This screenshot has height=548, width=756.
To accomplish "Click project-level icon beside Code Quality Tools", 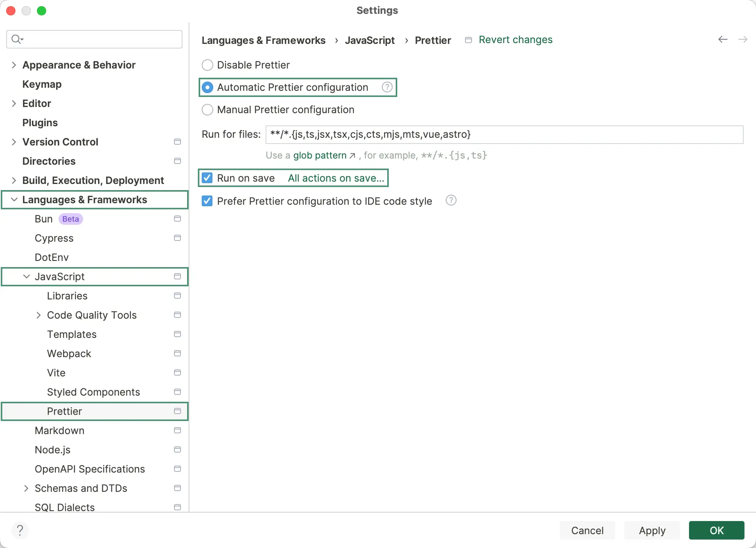I will pyautogui.click(x=177, y=315).
